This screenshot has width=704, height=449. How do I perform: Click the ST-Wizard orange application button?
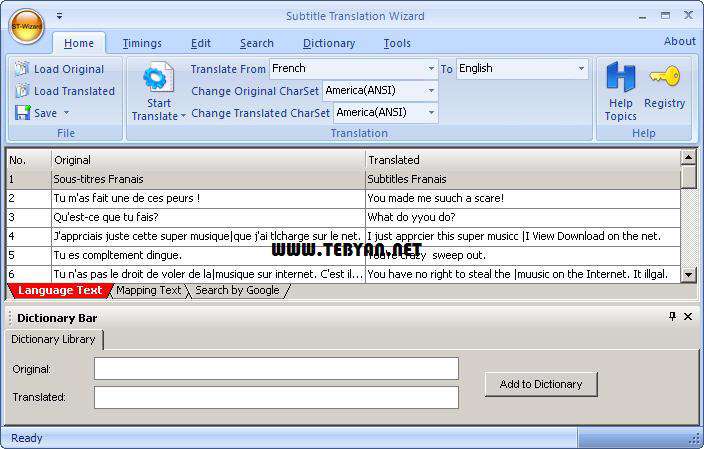pos(26,26)
